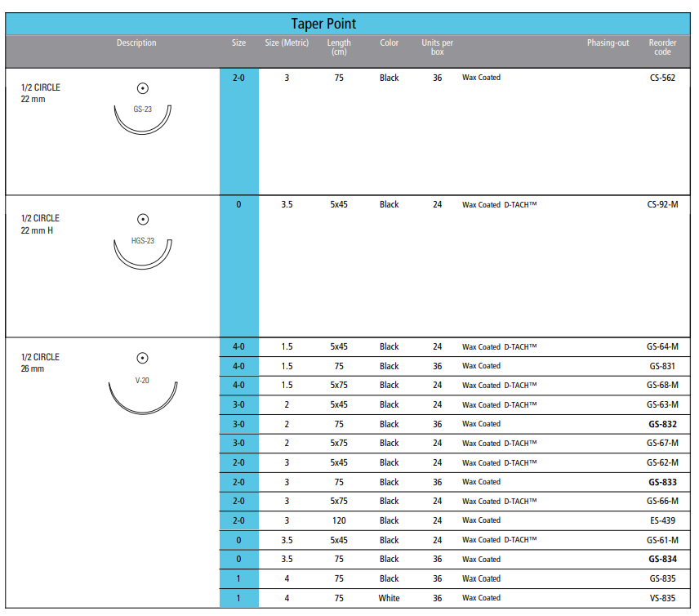699x616 pixels.
Task: Select the taper point circle symbol above V-20
Action: [142, 358]
